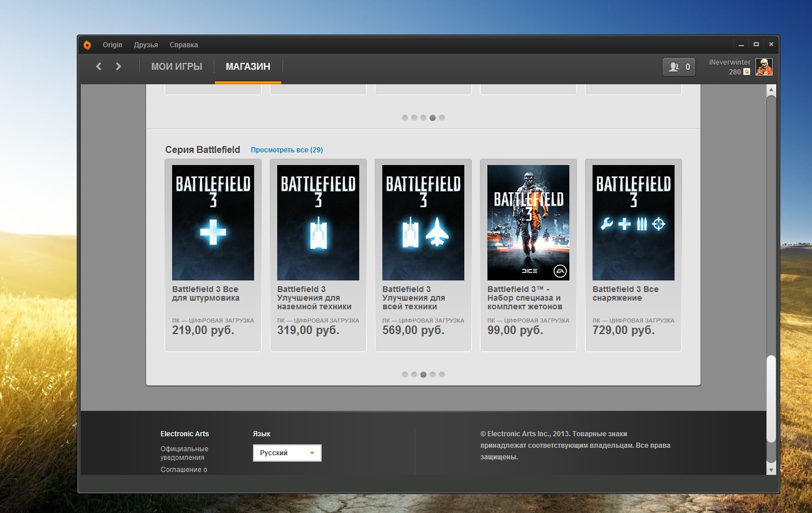Click the Серия Battlefield heading
Image resolution: width=812 pixels, height=513 pixels.
[x=203, y=150]
